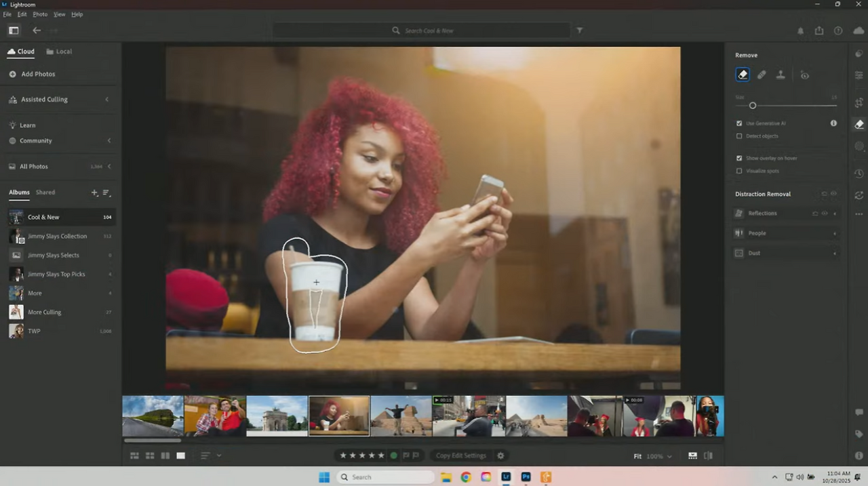The image size is (868, 486).
Task: Sort albums with the sort icon
Action: (x=106, y=193)
